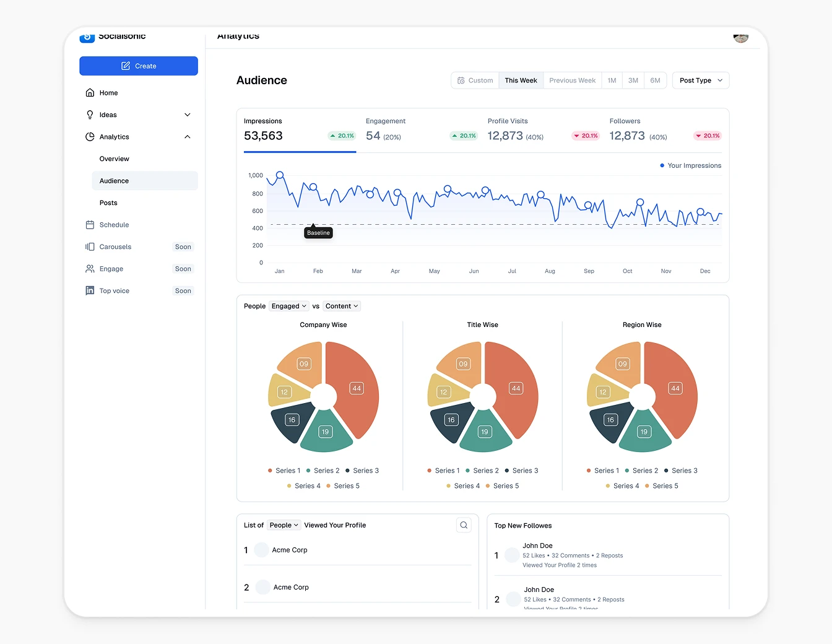The width and height of the screenshot is (832, 644).
Task: Click the Carousels icon in sidebar
Action: coord(90,246)
